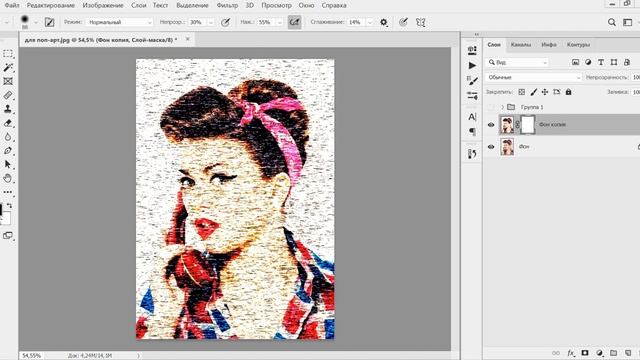
Task: Open the tool preset picker arrow
Action: tap(7, 22)
